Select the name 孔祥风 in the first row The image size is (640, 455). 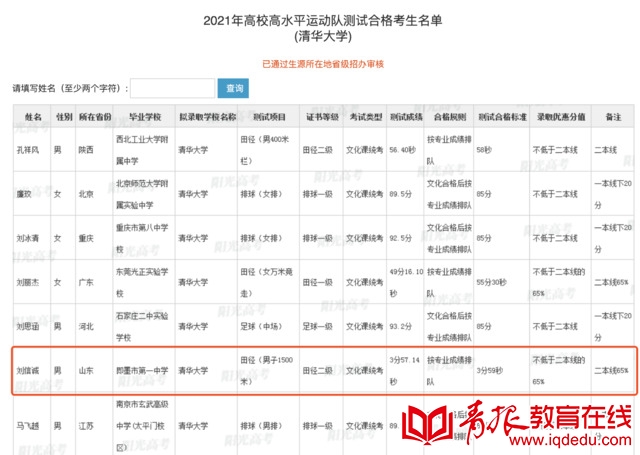click(28, 150)
